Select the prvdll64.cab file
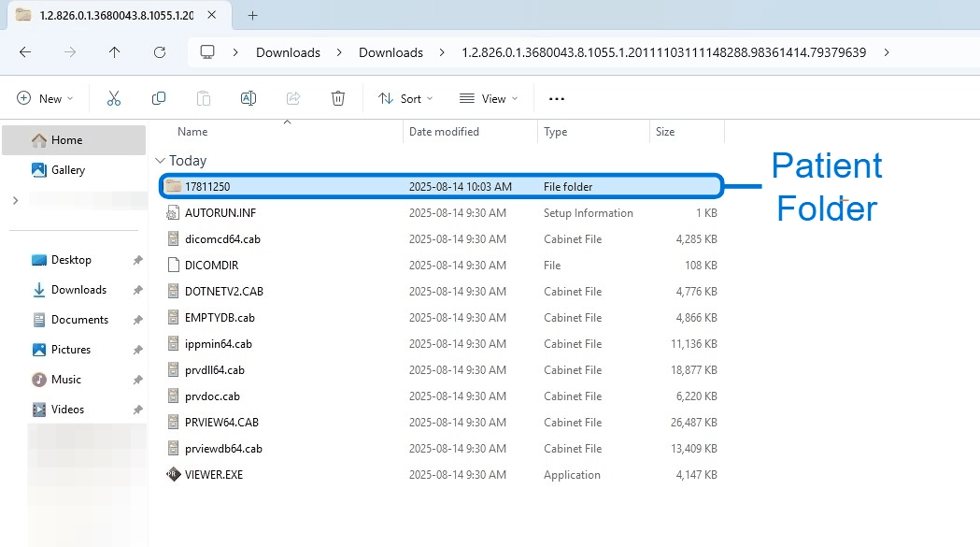 pyautogui.click(x=441, y=370)
